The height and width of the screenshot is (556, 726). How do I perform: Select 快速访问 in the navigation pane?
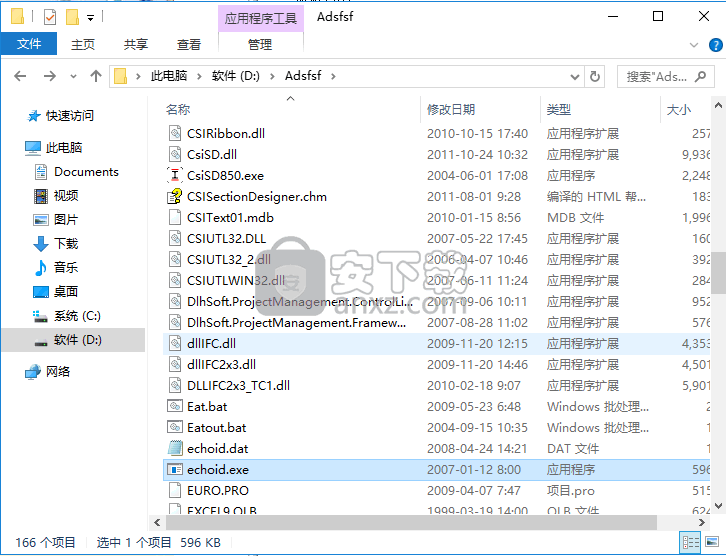[x=69, y=116]
